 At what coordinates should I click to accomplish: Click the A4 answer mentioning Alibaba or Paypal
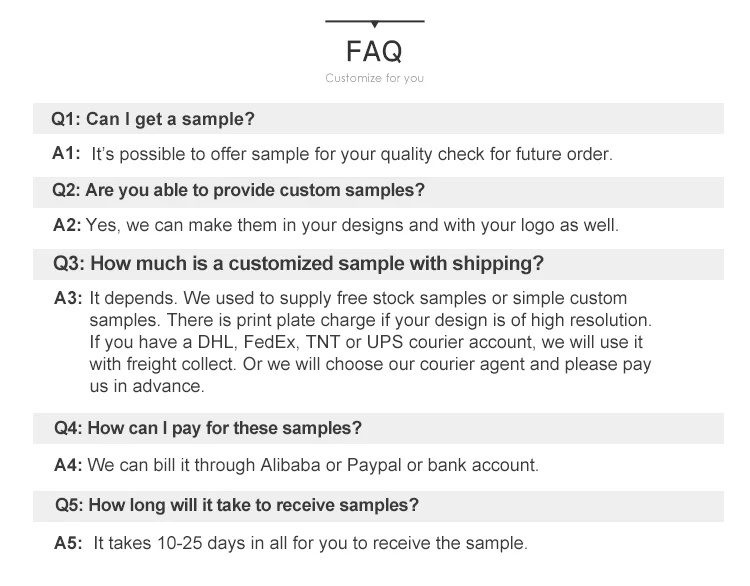coord(312,465)
